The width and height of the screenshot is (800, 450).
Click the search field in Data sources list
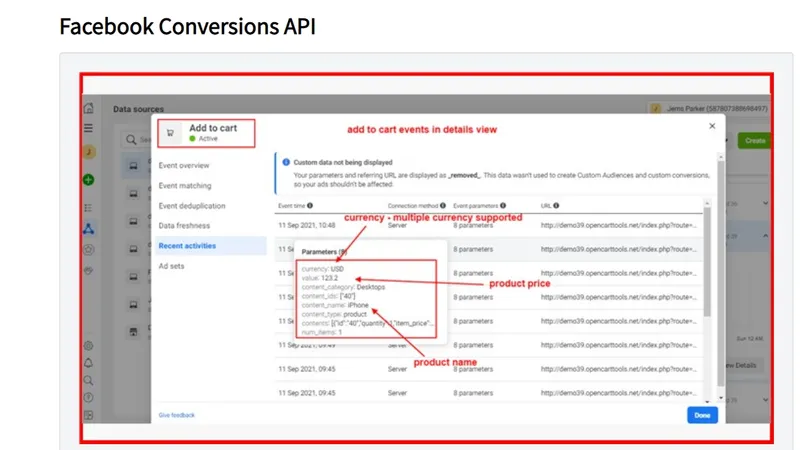coord(137,139)
